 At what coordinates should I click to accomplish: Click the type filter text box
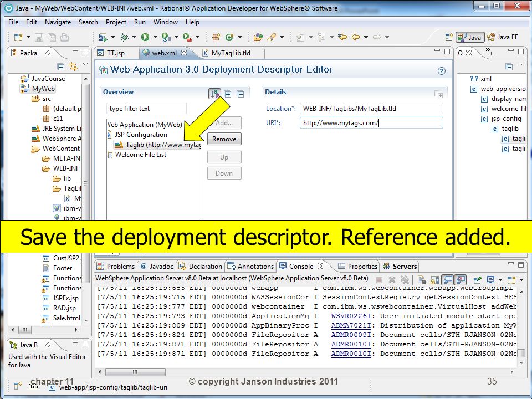click(146, 109)
